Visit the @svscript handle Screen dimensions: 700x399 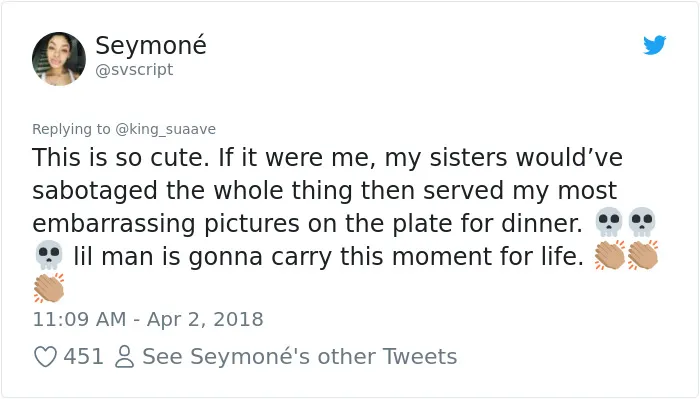134,70
